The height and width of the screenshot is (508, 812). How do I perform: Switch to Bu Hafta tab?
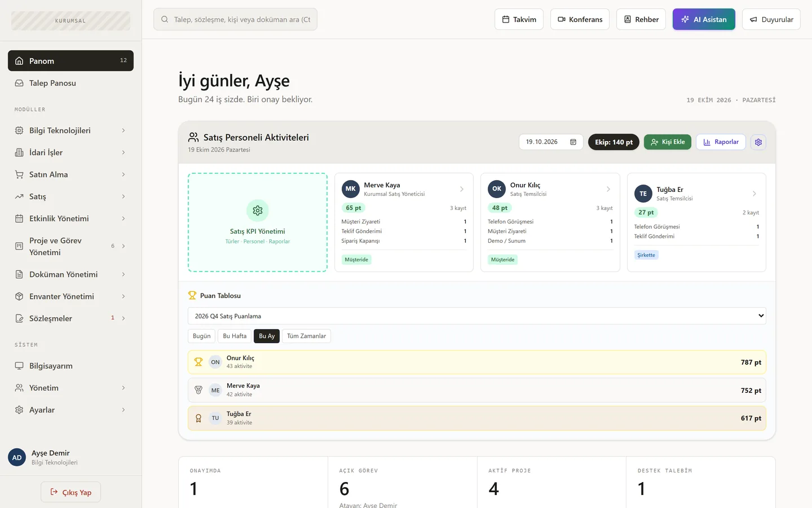pos(235,336)
